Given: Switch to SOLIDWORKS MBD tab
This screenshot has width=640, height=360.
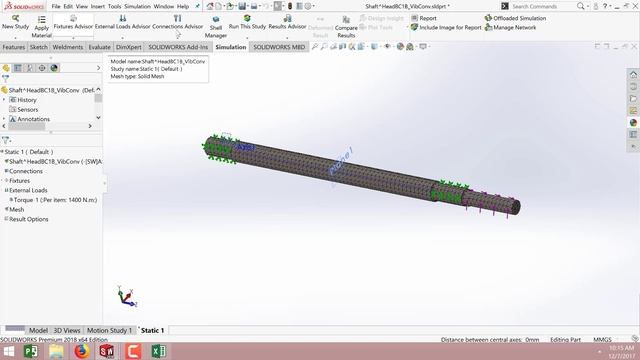Looking at the screenshot, I should coord(279,47).
